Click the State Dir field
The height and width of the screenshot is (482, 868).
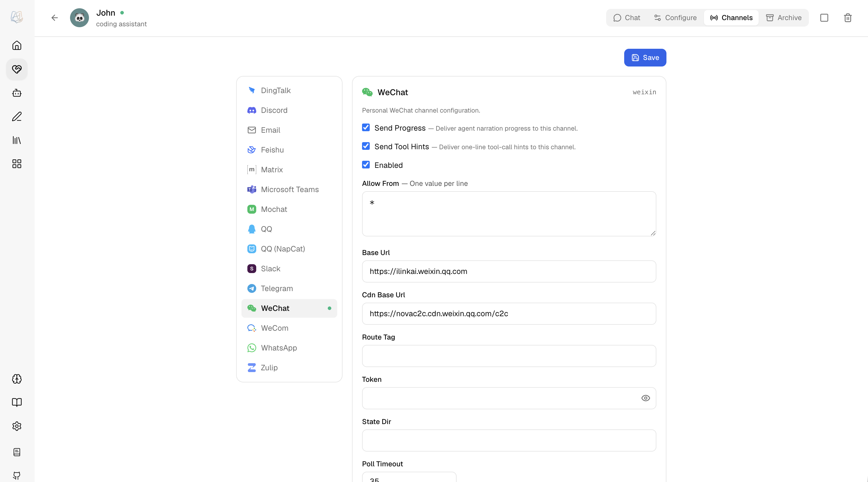(509, 441)
